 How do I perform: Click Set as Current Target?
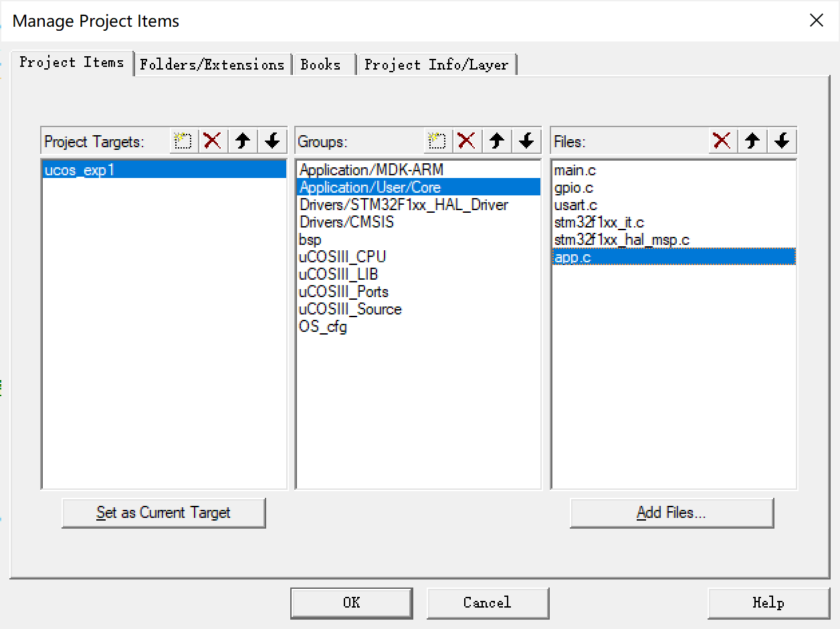click(x=164, y=513)
